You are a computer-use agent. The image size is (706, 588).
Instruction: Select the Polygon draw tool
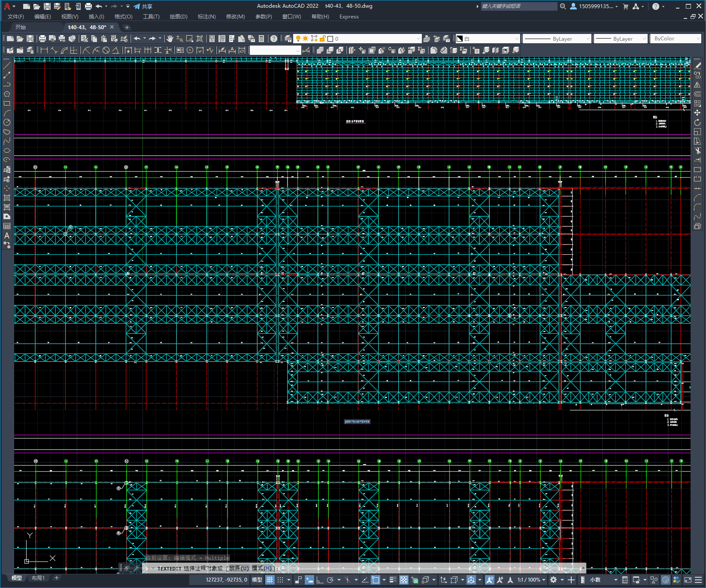[7, 94]
